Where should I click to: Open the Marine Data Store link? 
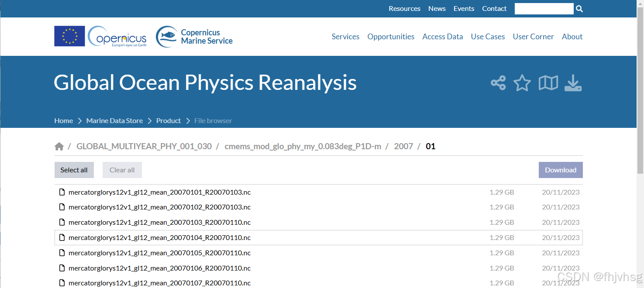(x=114, y=120)
